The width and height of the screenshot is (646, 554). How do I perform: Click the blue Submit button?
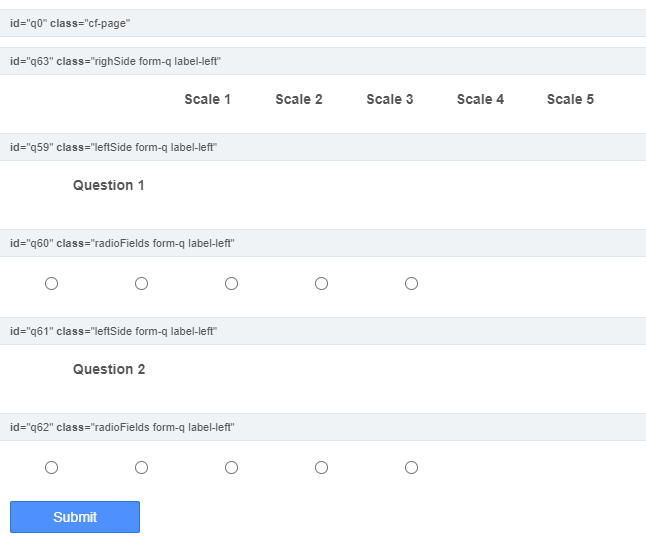[75, 517]
